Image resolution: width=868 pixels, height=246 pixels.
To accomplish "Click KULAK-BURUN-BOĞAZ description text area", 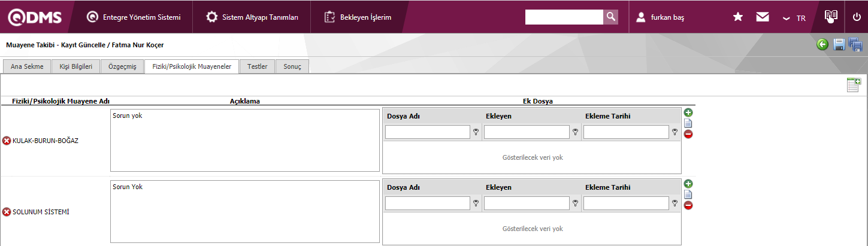I will click(x=245, y=140).
